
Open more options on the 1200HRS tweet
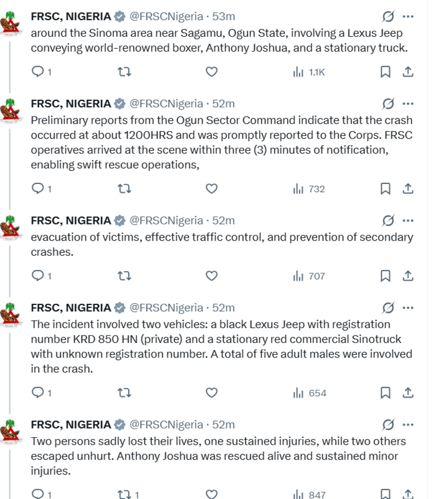[x=408, y=104]
